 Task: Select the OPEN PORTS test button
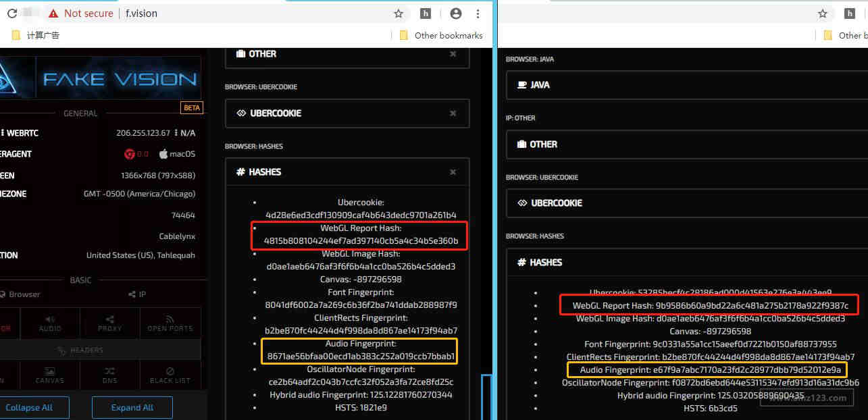pyautogui.click(x=170, y=323)
